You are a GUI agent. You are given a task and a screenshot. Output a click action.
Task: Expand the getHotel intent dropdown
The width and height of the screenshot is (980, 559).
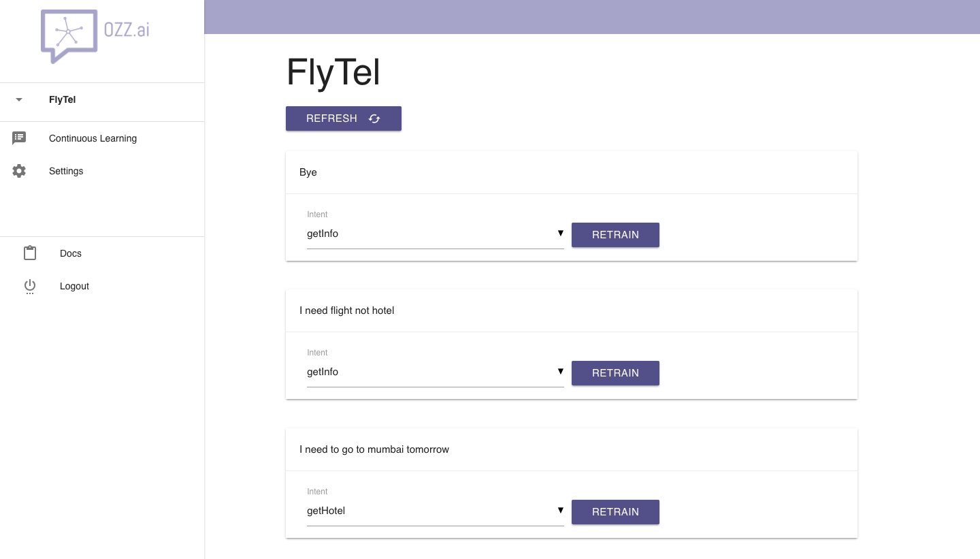coord(435,511)
